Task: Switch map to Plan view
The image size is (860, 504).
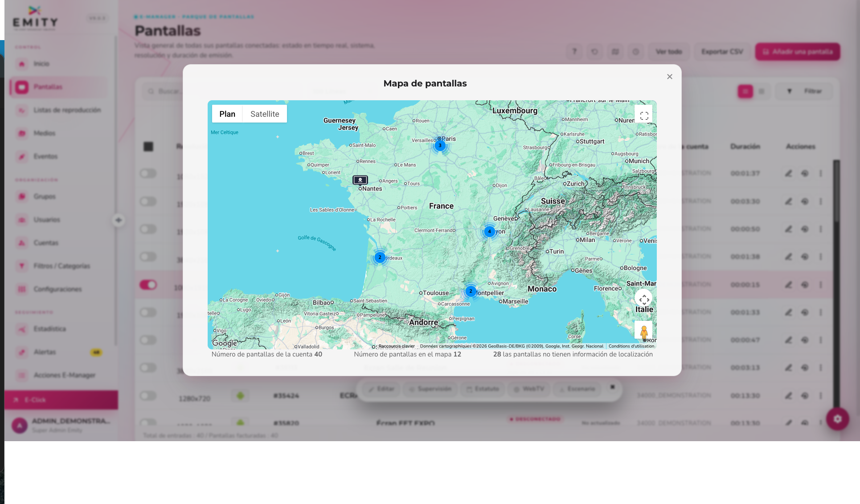Action: 227,114
